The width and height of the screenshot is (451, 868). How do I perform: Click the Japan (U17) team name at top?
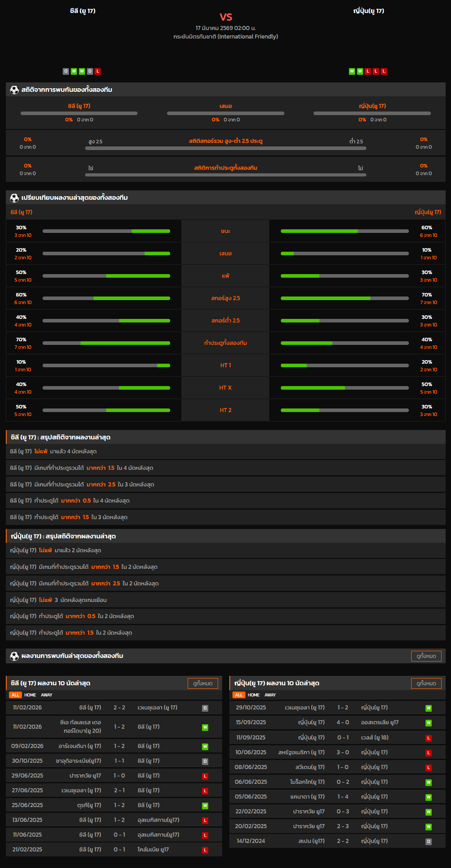368,11
